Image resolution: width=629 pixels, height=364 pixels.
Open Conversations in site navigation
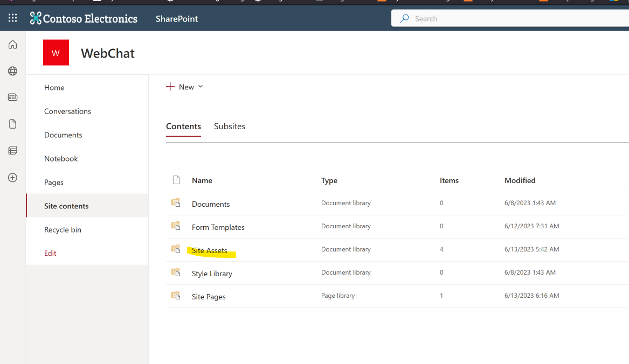(67, 111)
